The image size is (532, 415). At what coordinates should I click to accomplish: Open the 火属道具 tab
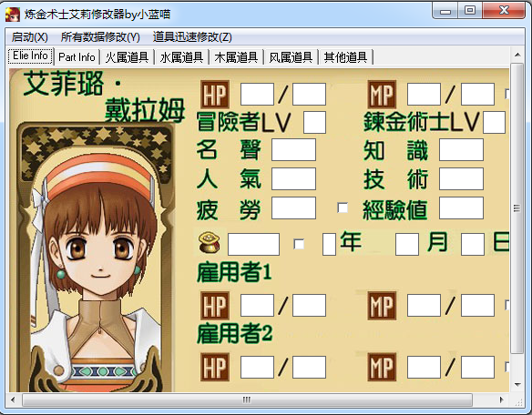coord(127,57)
